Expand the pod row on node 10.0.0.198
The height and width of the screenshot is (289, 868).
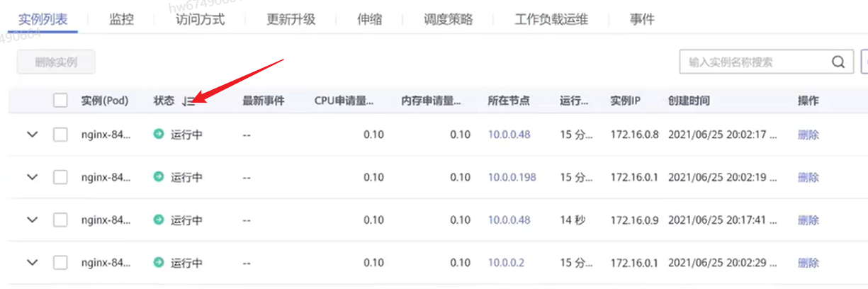pyautogui.click(x=32, y=177)
